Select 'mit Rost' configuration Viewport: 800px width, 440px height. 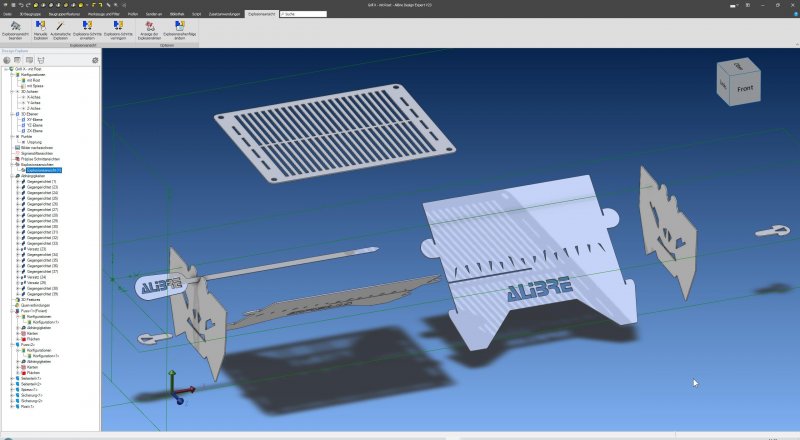tap(33, 80)
